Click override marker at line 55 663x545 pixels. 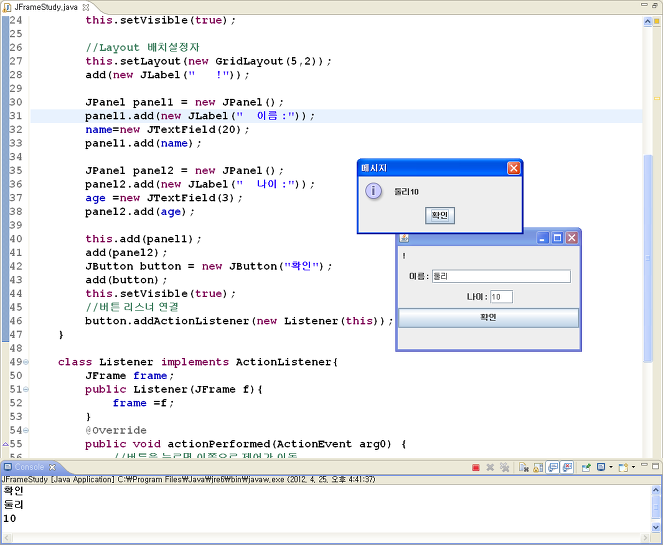5,444
